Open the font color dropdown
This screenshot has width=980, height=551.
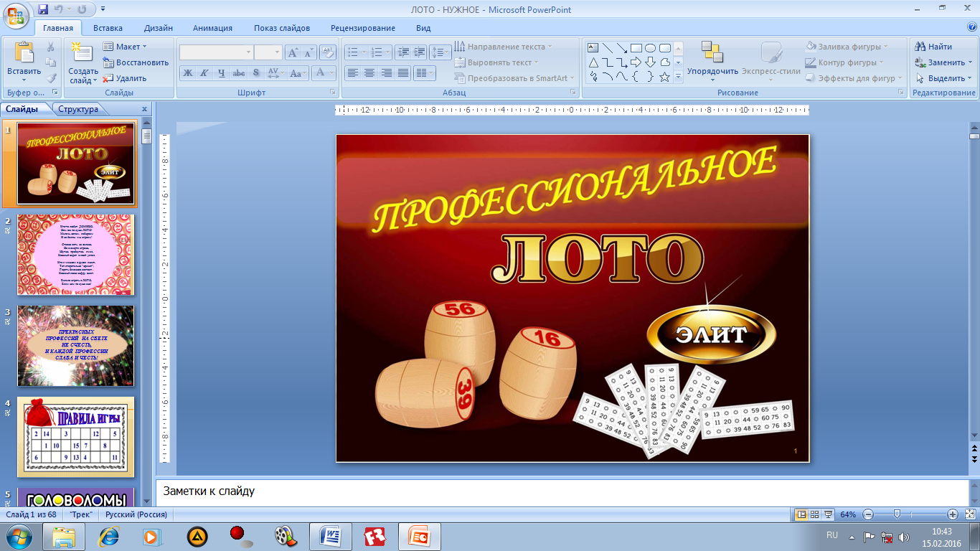coord(325,73)
